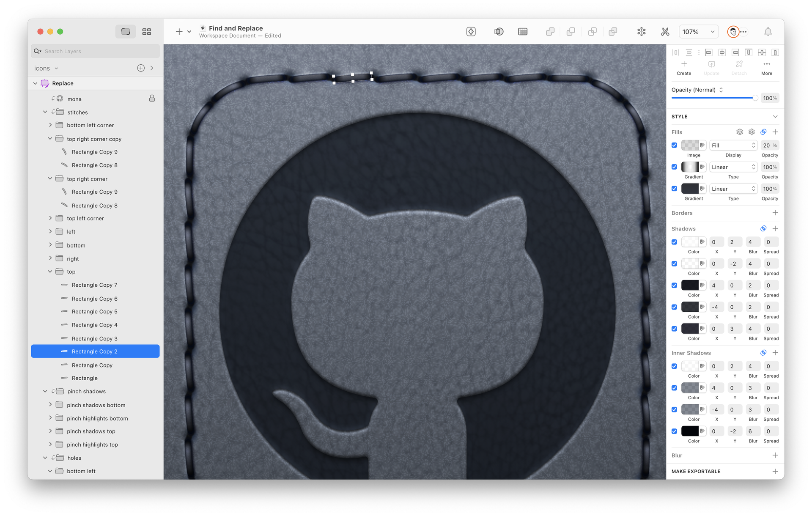The width and height of the screenshot is (812, 516).
Task: Click the layer opacity slider
Action: tap(714, 98)
